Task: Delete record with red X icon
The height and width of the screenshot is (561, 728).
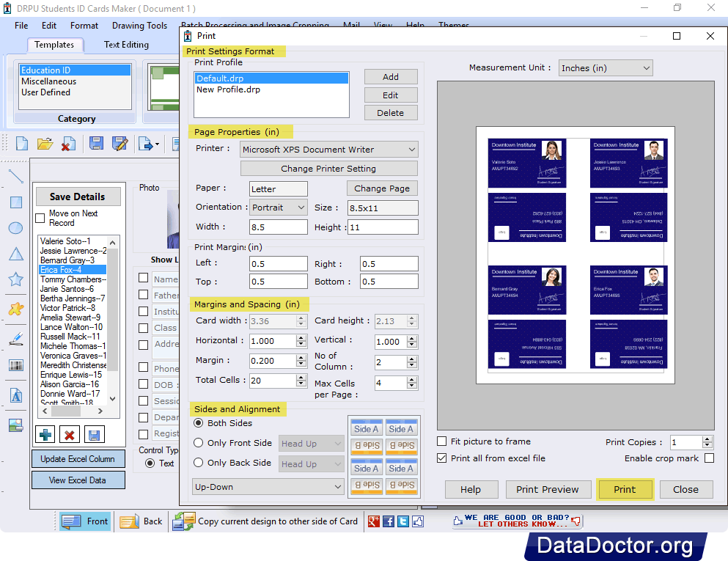Action: click(x=70, y=435)
